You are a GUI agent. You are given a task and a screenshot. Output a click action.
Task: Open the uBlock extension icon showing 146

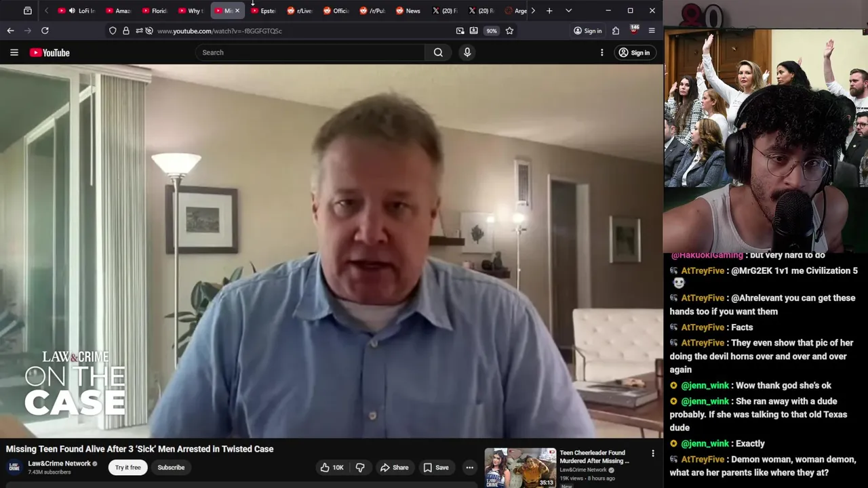click(x=634, y=30)
